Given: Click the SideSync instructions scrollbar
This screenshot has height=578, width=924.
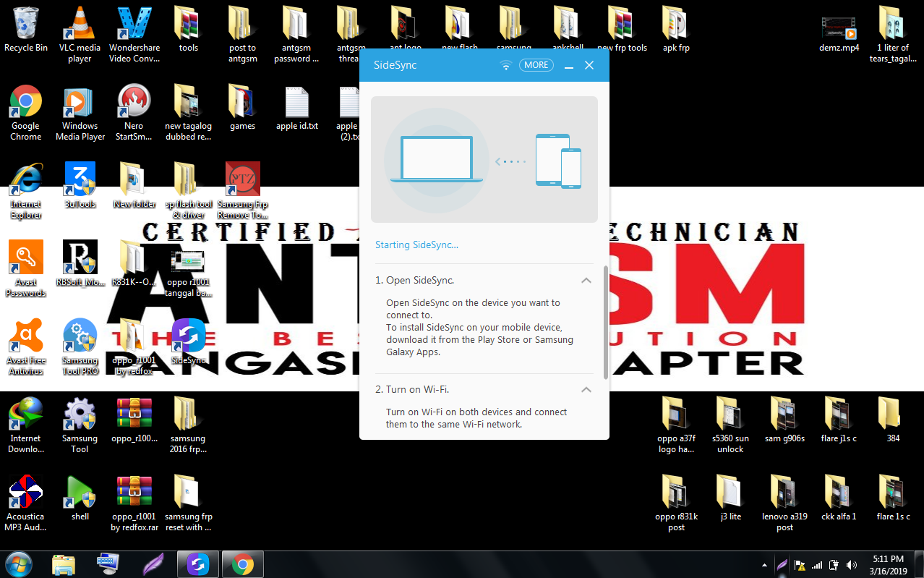Looking at the screenshot, I should (605, 324).
